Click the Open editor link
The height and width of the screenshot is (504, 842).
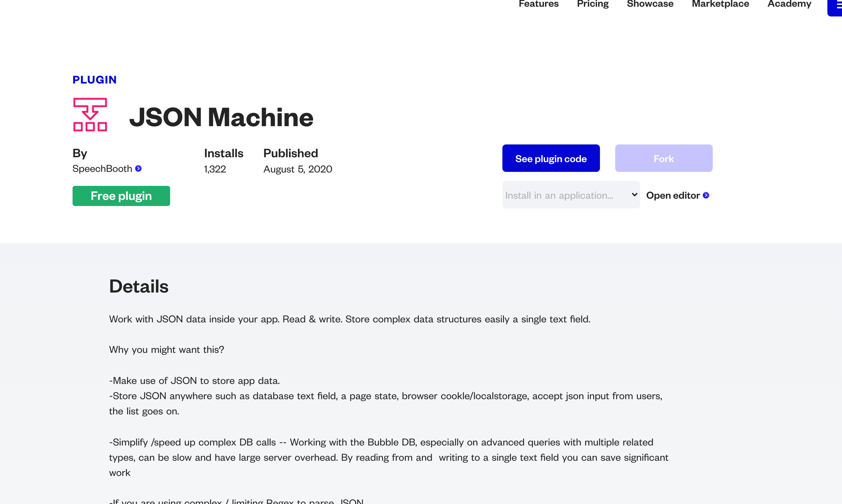(x=673, y=195)
